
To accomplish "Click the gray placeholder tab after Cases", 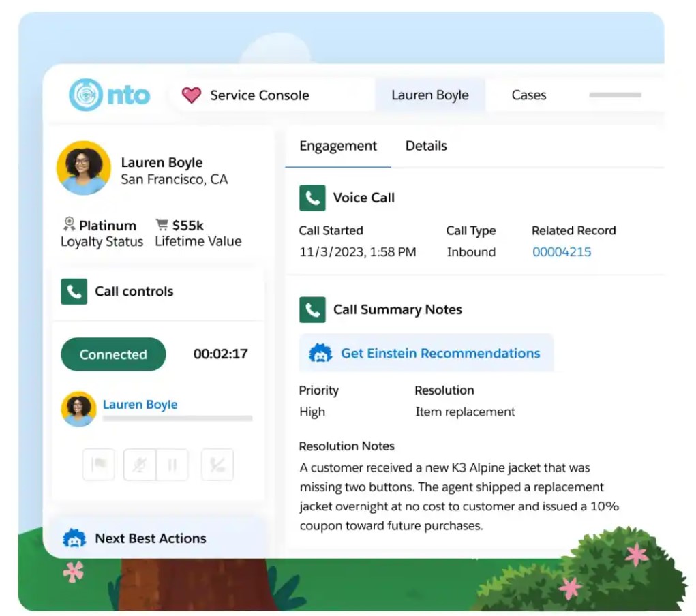I will point(615,95).
